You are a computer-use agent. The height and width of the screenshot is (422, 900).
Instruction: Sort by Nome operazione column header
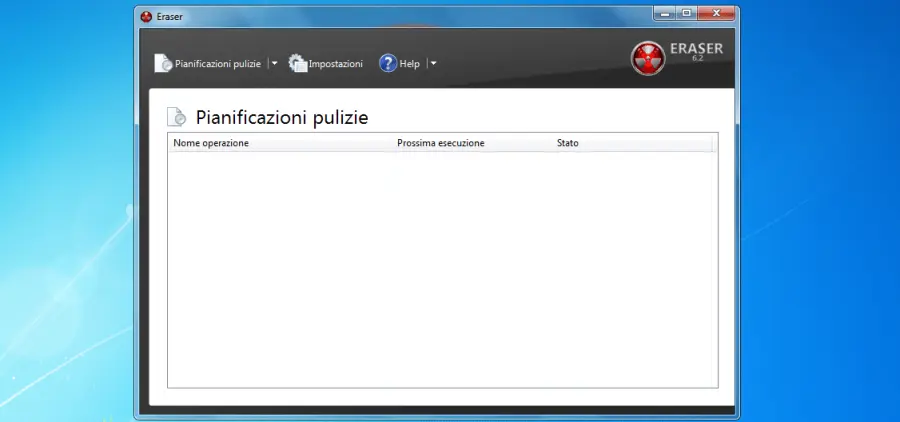pyautogui.click(x=282, y=143)
